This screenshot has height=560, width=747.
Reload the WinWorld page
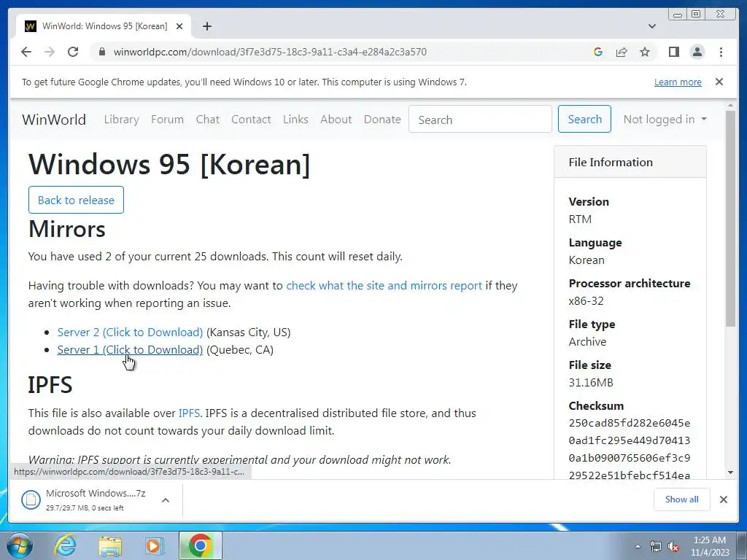(x=73, y=52)
